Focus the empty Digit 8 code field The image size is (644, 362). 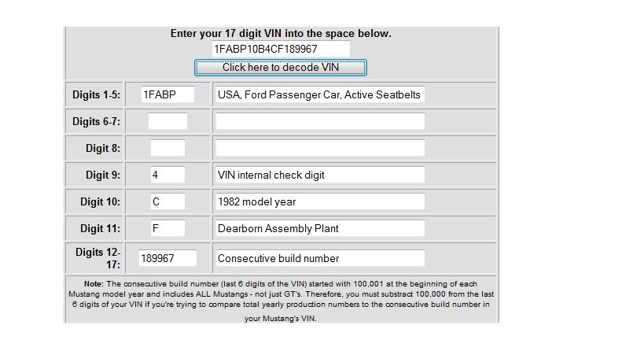click(167, 148)
